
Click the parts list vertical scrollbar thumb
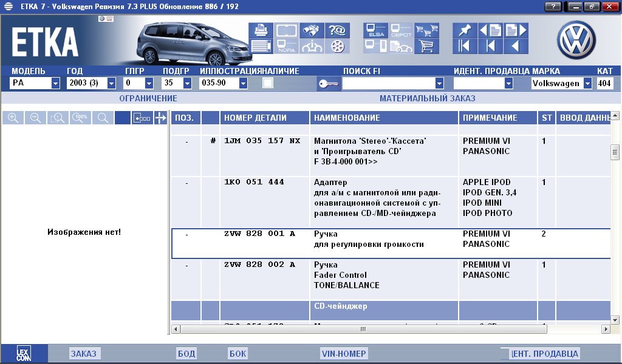pyautogui.click(x=615, y=151)
